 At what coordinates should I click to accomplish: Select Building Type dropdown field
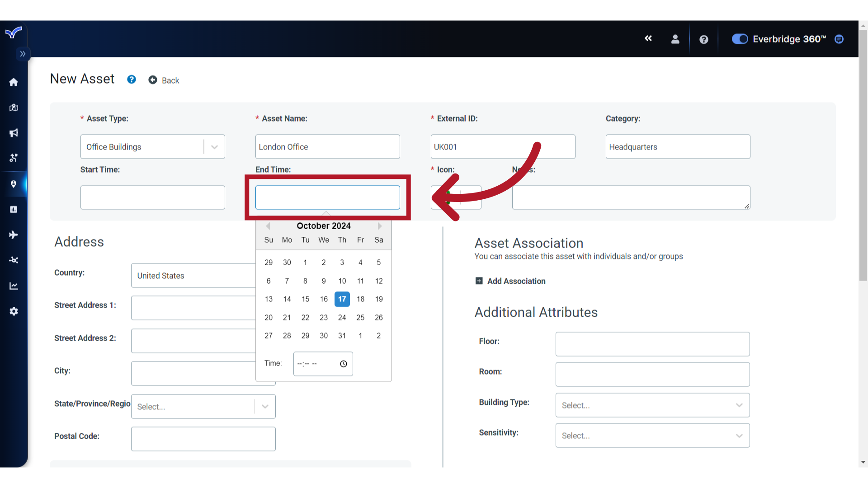click(651, 405)
